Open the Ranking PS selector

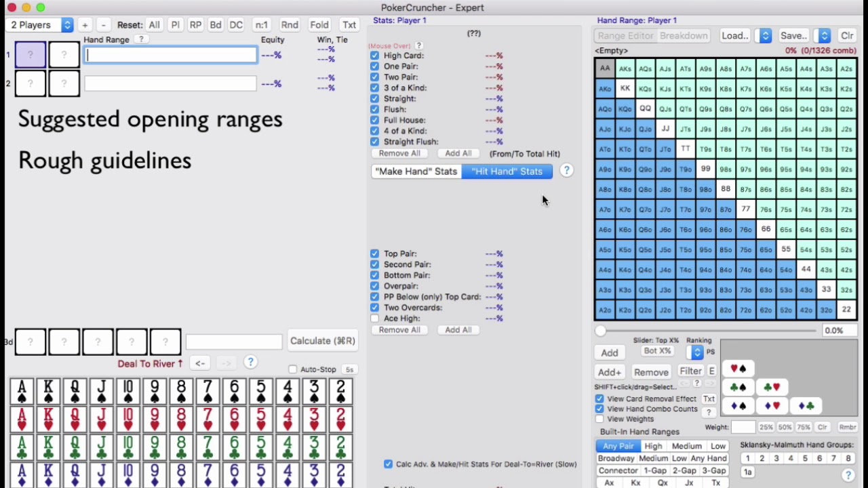(696, 352)
